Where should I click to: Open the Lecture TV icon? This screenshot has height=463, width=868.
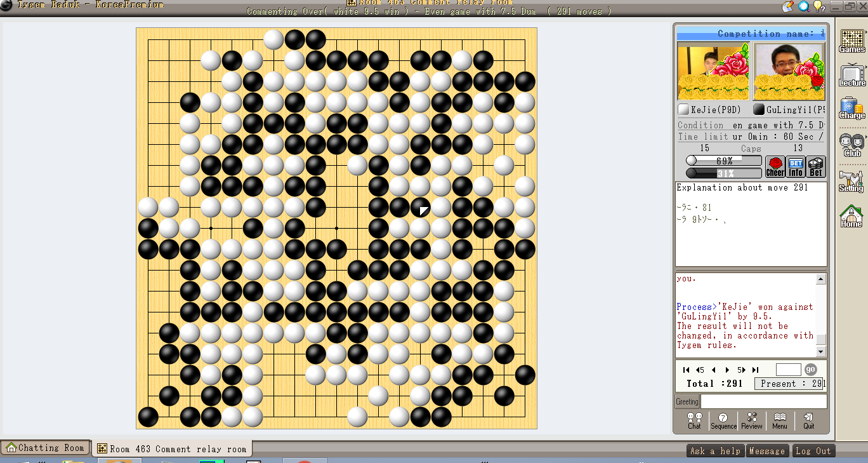click(x=852, y=75)
